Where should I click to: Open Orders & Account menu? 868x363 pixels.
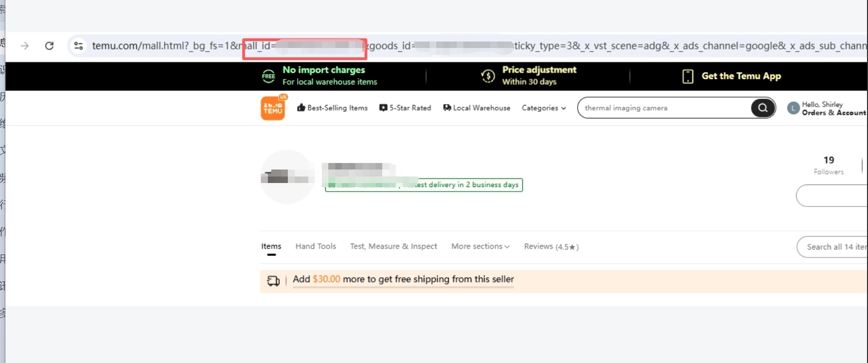[x=834, y=113]
